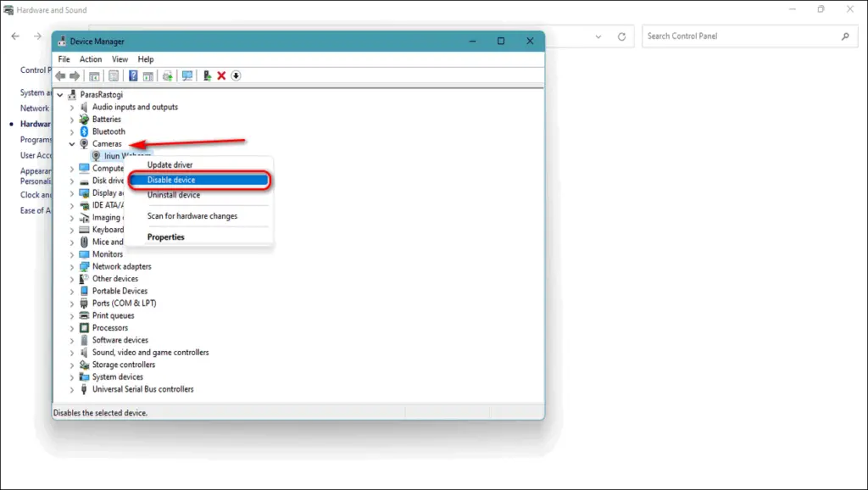Screen dimensions: 868x490
Task: Collapse the Cameras category
Action: tap(72, 144)
